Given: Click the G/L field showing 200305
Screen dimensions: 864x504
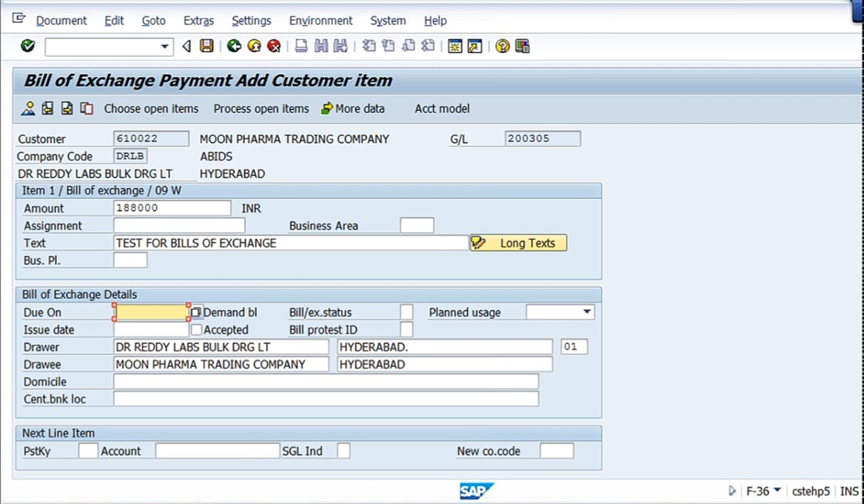Looking at the screenshot, I should click(543, 139).
